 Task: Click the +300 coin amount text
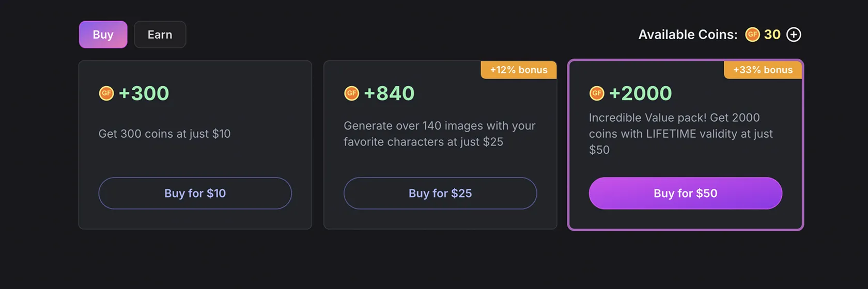(144, 93)
